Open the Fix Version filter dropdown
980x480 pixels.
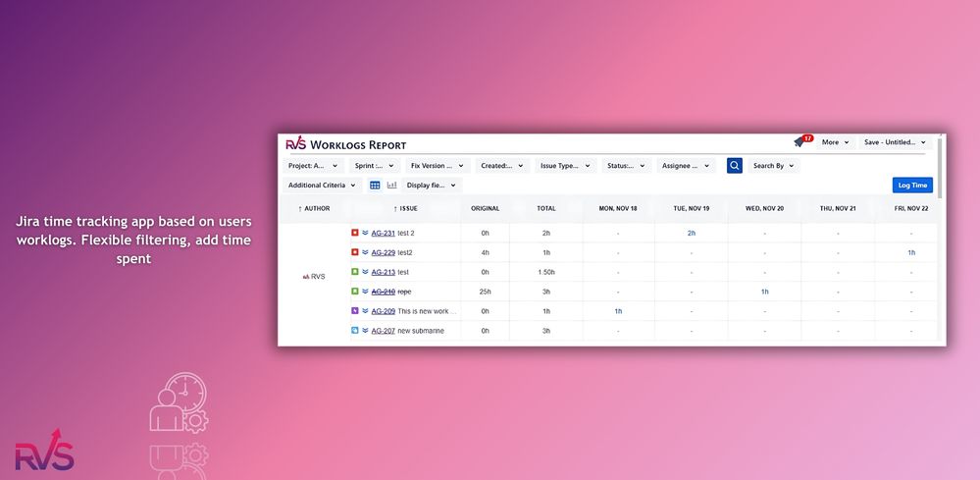point(438,166)
